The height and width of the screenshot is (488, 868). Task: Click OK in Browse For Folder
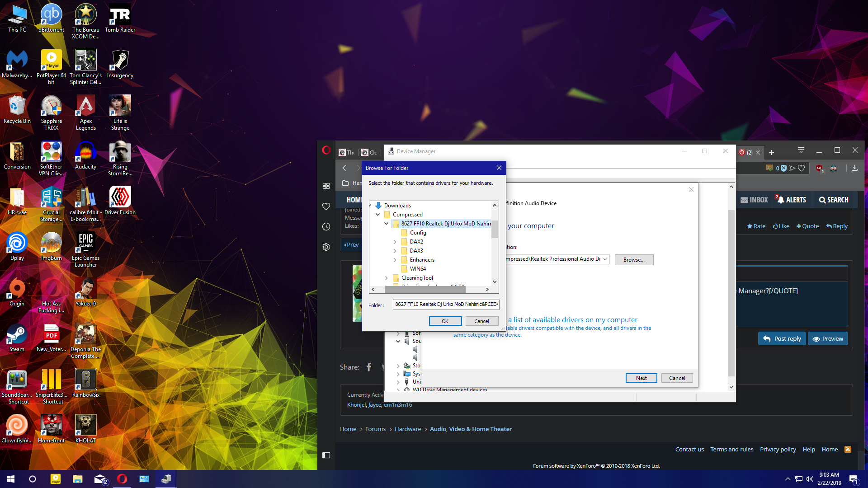pyautogui.click(x=445, y=321)
